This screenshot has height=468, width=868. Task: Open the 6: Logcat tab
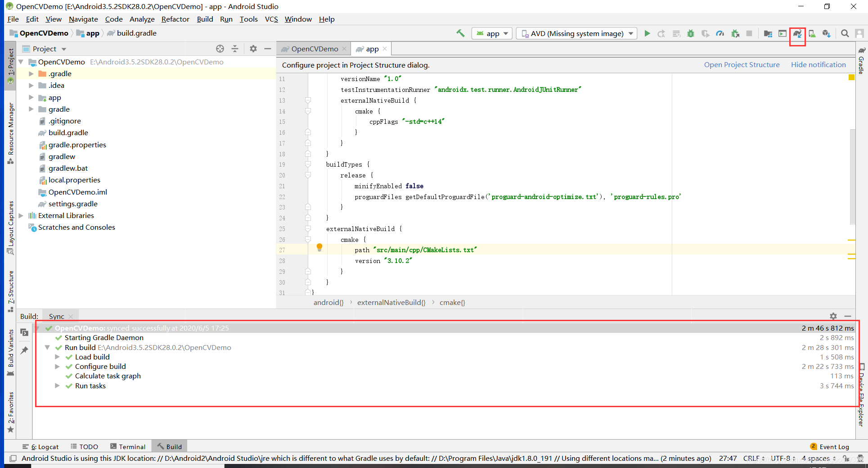40,447
